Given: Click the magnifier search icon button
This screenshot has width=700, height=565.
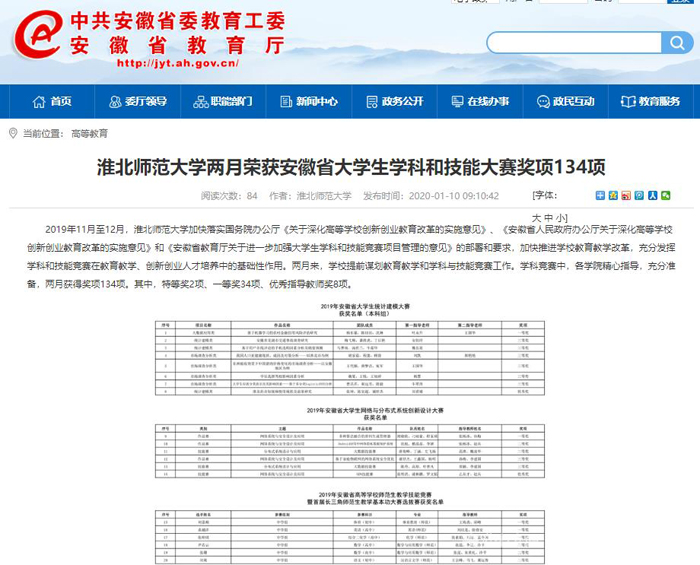Looking at the screenshot, I should tap(677, 43).
